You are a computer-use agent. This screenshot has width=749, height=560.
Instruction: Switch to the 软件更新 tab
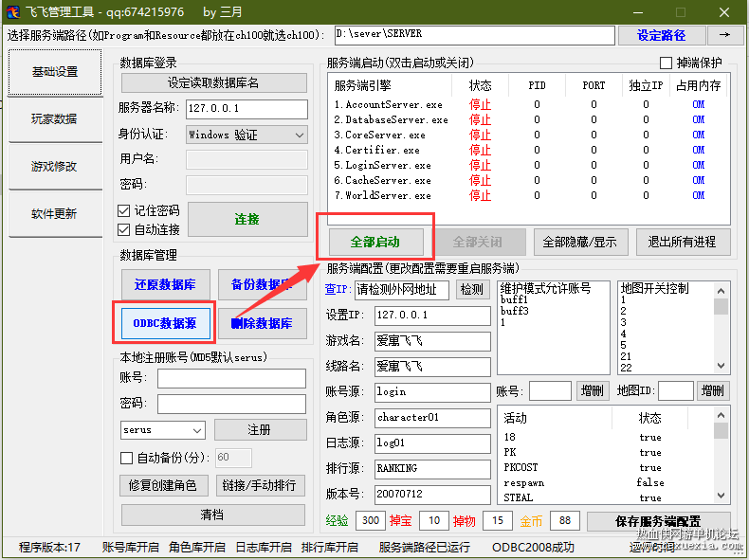pyautogui.click(x=55, y=214)
